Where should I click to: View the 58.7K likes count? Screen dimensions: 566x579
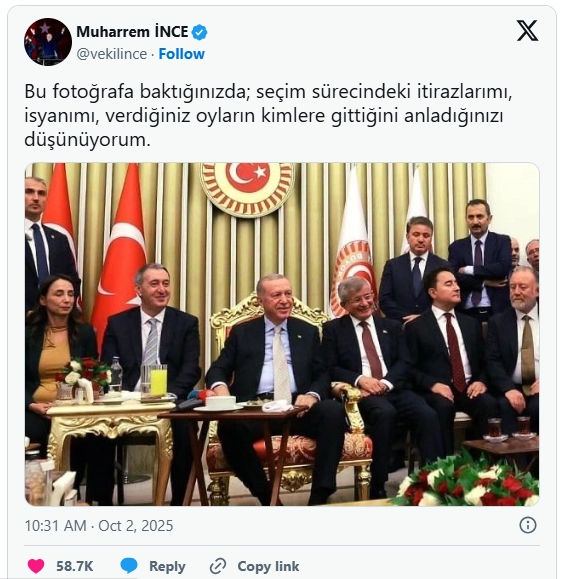74,566
